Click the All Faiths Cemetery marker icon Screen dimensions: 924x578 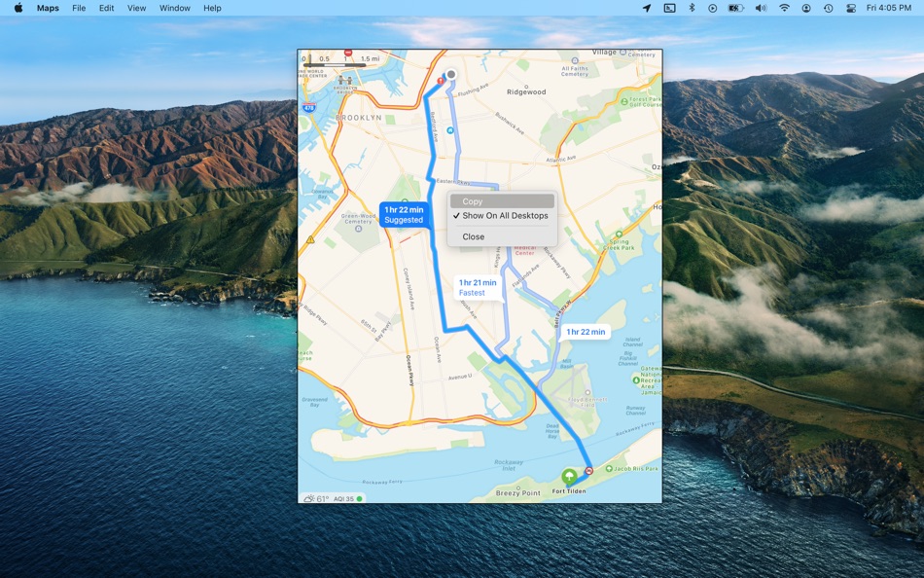(575, 60)
